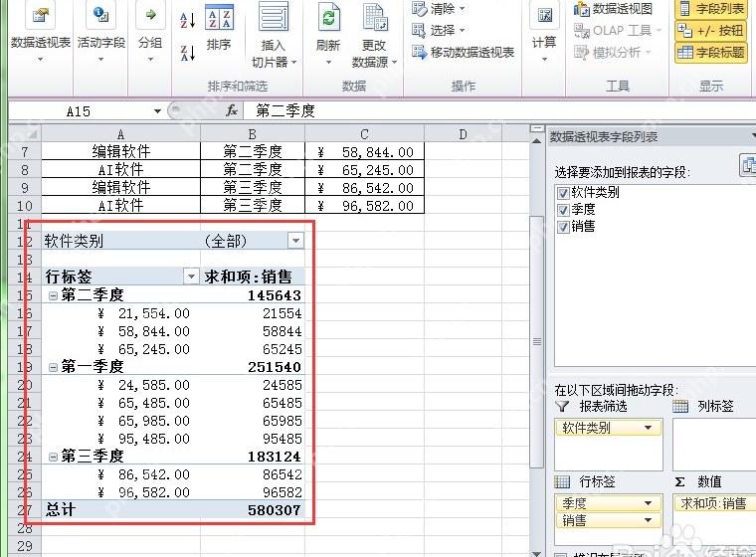The height and width of the screenshot is (557, 756).
Task: Click the sheet vertical scrollbar thumb
Action: (536, 341)
